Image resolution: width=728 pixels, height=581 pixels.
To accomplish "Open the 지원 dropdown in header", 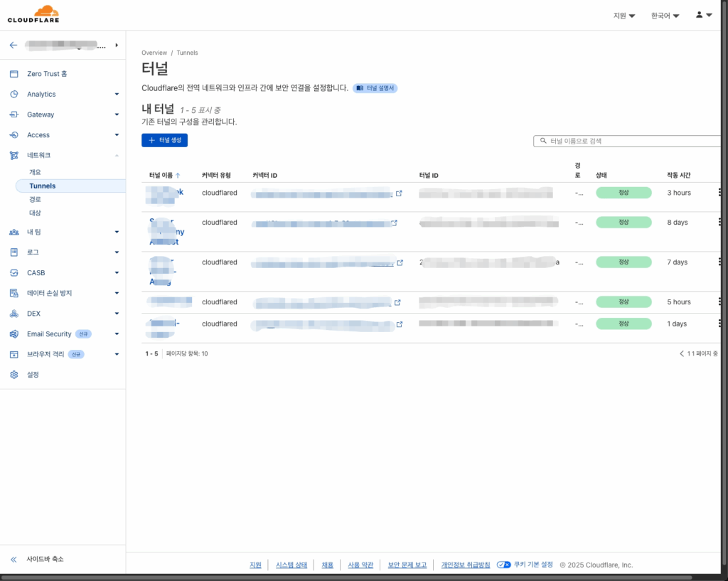I will pos(624,16).
